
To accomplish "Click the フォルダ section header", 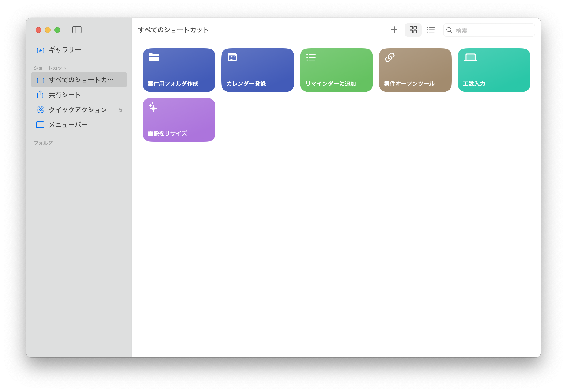I will coord(43,143).
